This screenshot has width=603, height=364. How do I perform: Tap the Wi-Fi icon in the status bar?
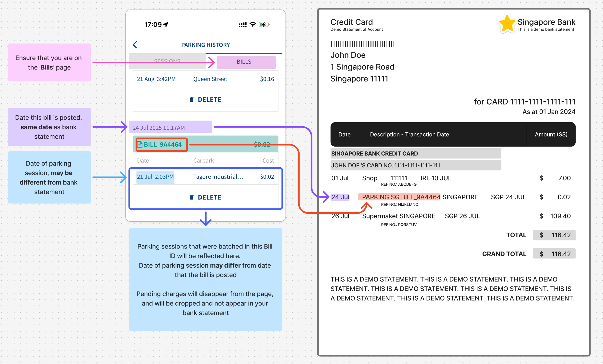(x=253, y=24)
